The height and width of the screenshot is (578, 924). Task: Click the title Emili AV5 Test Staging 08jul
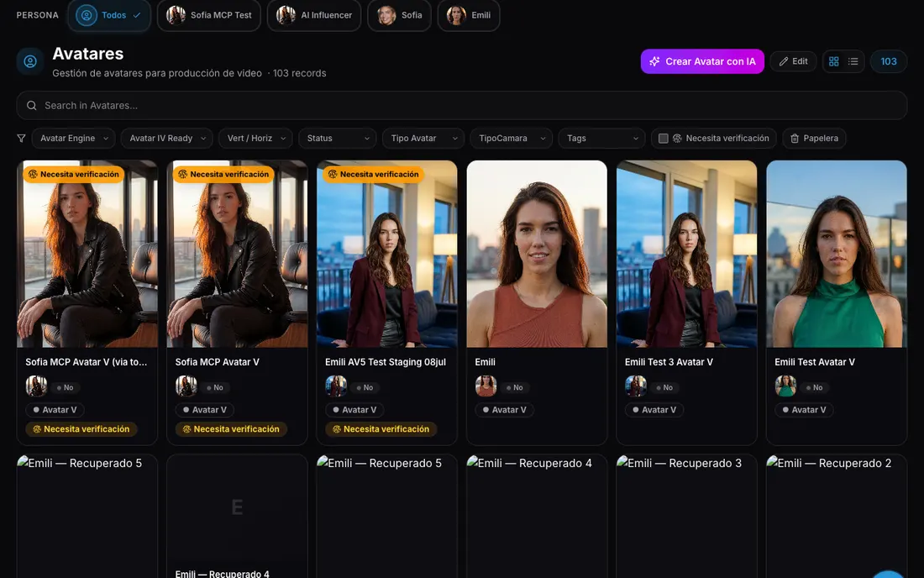click(x=386, y=362)
